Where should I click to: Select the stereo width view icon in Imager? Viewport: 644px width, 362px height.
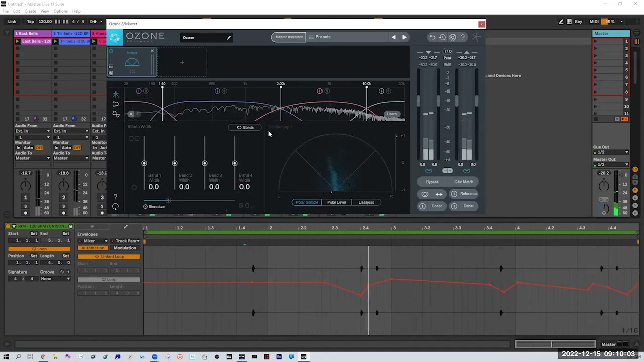click(116, 94)
